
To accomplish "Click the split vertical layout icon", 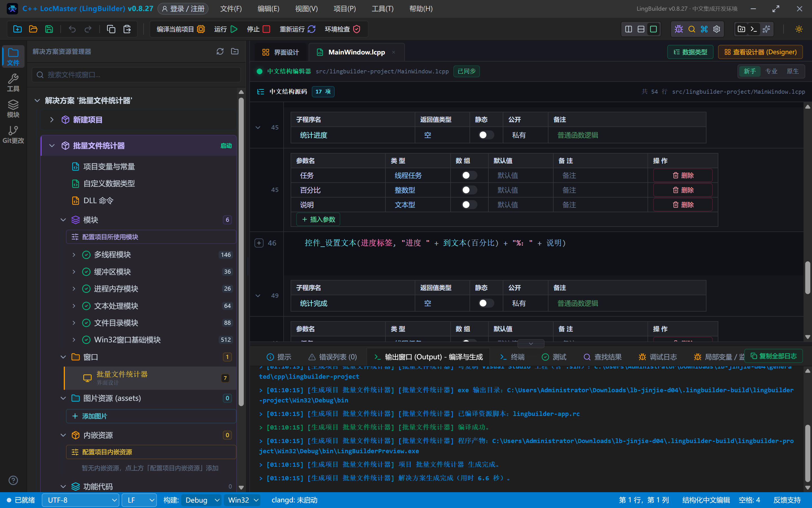I will pyautogui.click(x=628, y=29).
